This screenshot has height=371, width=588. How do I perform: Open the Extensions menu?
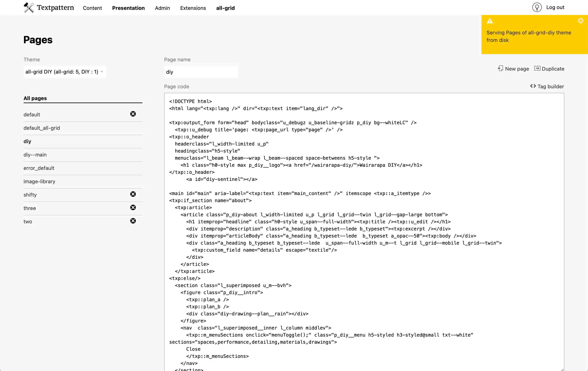[193, 8]
